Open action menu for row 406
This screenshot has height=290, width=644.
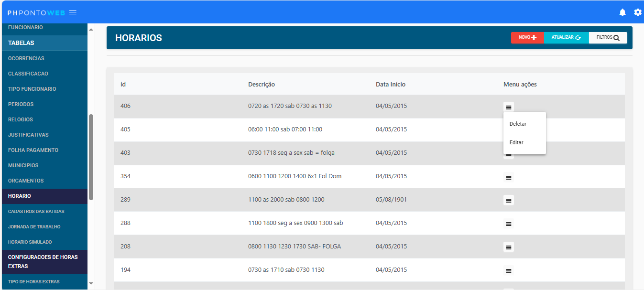tap(509, 107)
